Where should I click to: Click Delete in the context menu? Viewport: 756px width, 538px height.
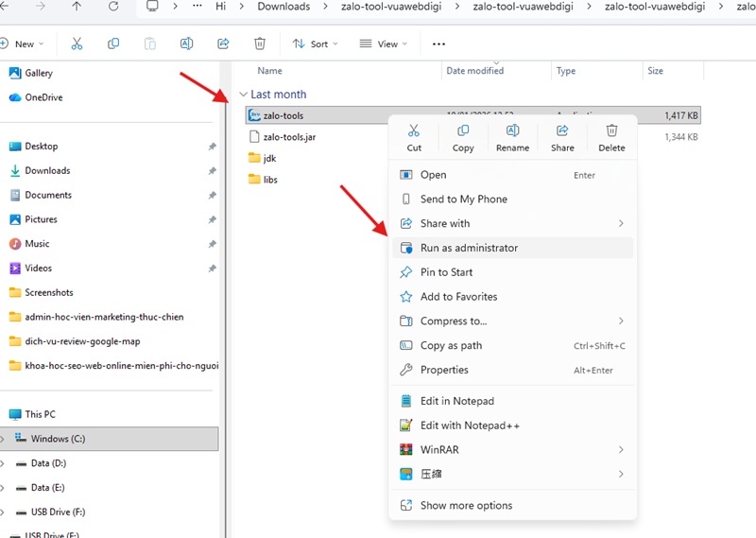click(x=611, y=138)
